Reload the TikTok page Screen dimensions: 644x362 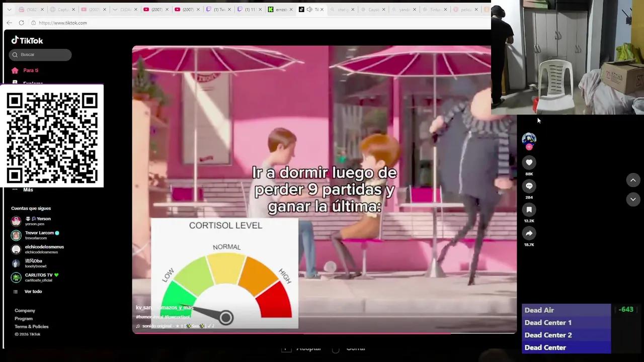21,23
